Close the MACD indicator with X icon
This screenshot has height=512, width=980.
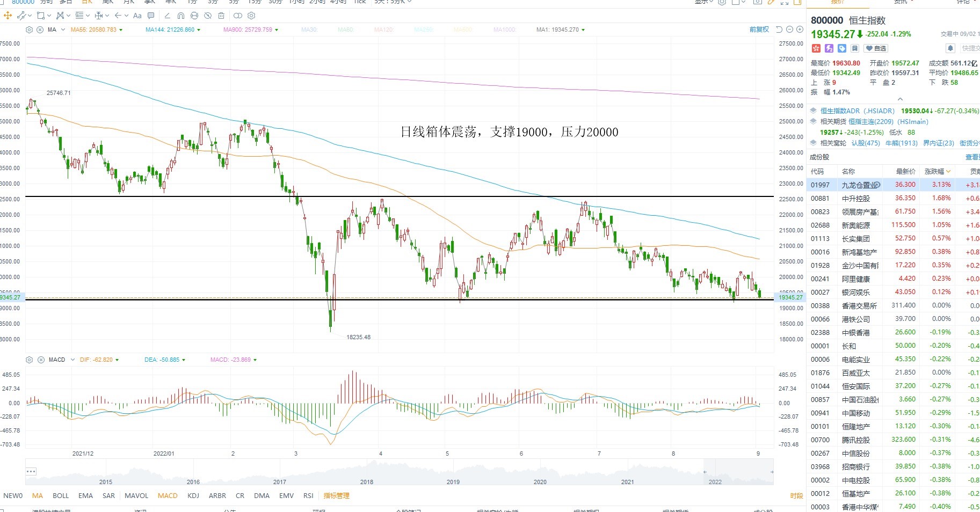click(x=40, y=360)
